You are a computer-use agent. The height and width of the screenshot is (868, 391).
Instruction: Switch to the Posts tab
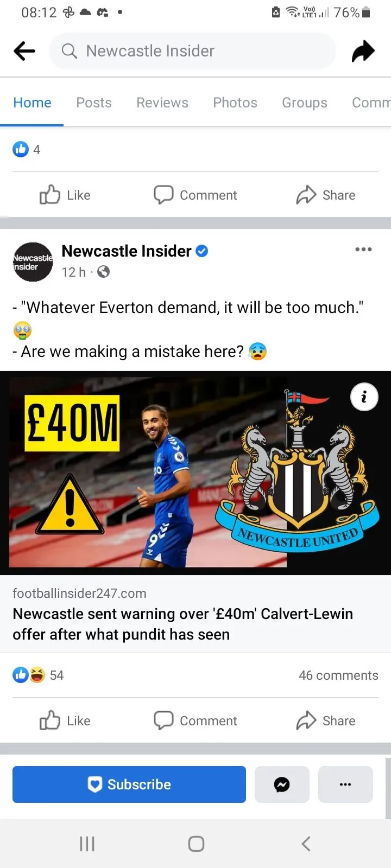click(94, 103)
